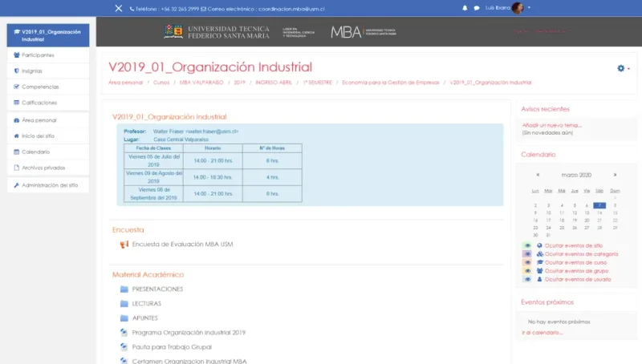Click the survey megaphone icon

124,245
